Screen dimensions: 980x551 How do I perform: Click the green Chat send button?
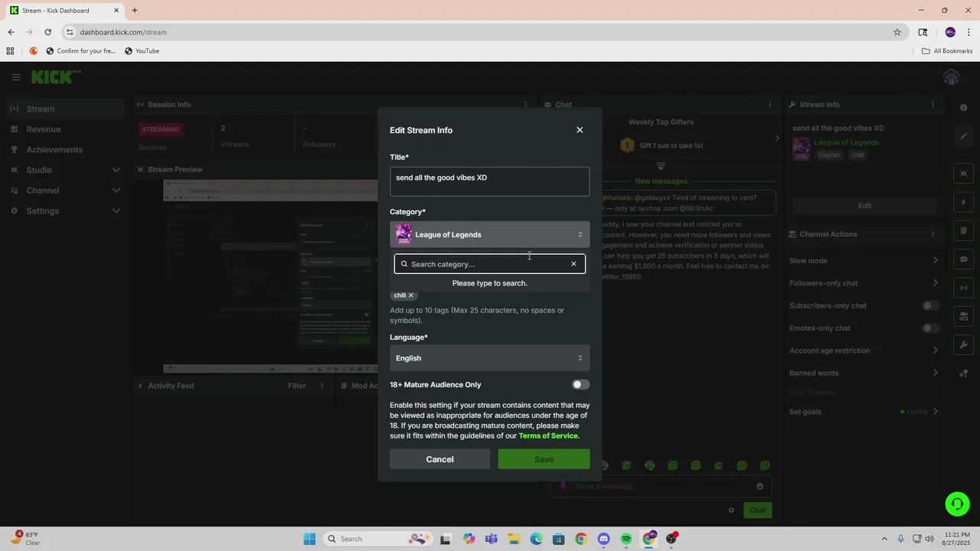(757, 510)
